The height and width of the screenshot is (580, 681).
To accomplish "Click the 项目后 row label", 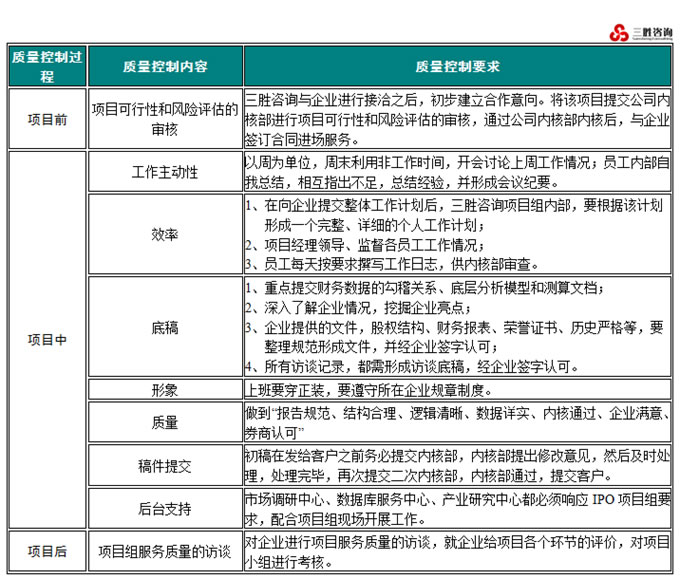I will [x=47, y=551].
